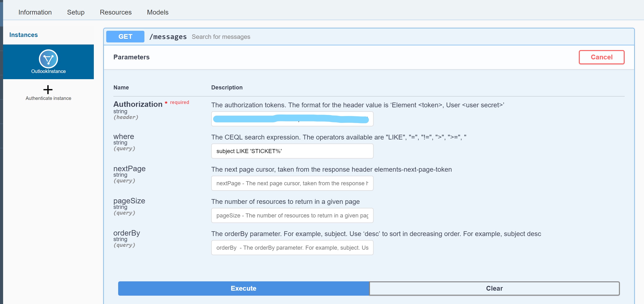
Task: Click the blue Execute button
Action: pos(243,288)
